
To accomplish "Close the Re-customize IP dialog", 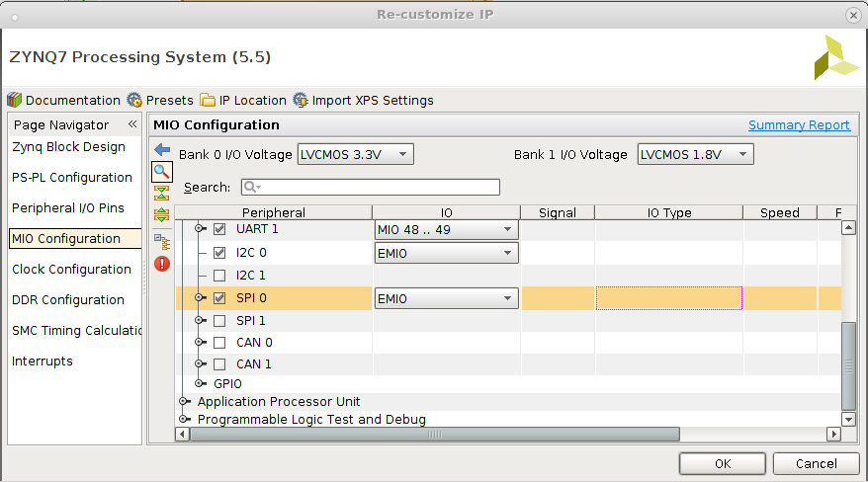I will pos(853,16).
